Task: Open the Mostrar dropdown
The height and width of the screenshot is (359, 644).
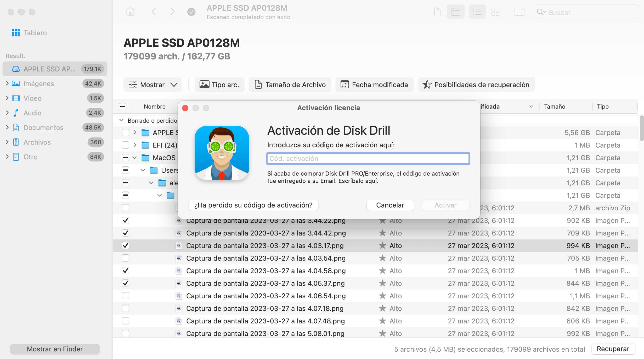Action: tap(152, 85)
